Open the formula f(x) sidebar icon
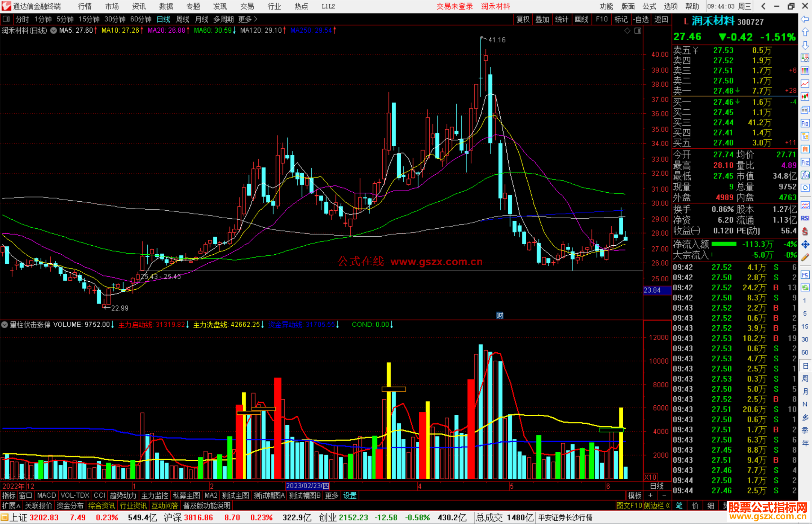The image size is (812, 524). (x=805, y=175)
